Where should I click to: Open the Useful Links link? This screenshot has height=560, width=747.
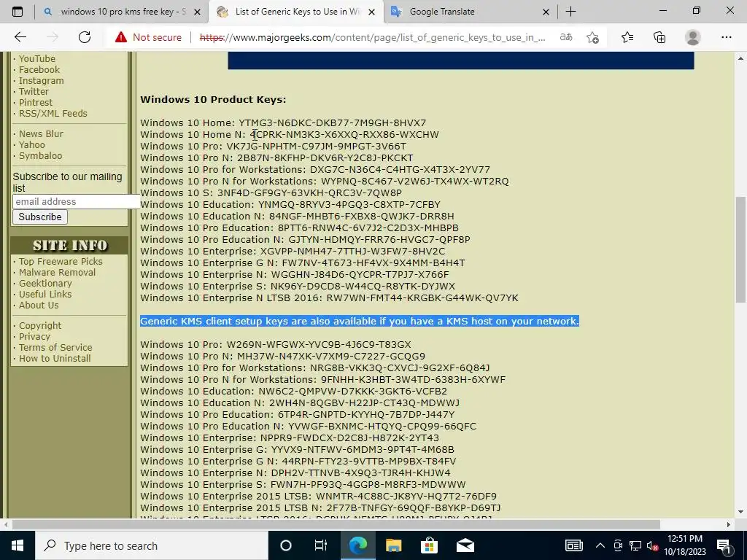tap(45, 295)
